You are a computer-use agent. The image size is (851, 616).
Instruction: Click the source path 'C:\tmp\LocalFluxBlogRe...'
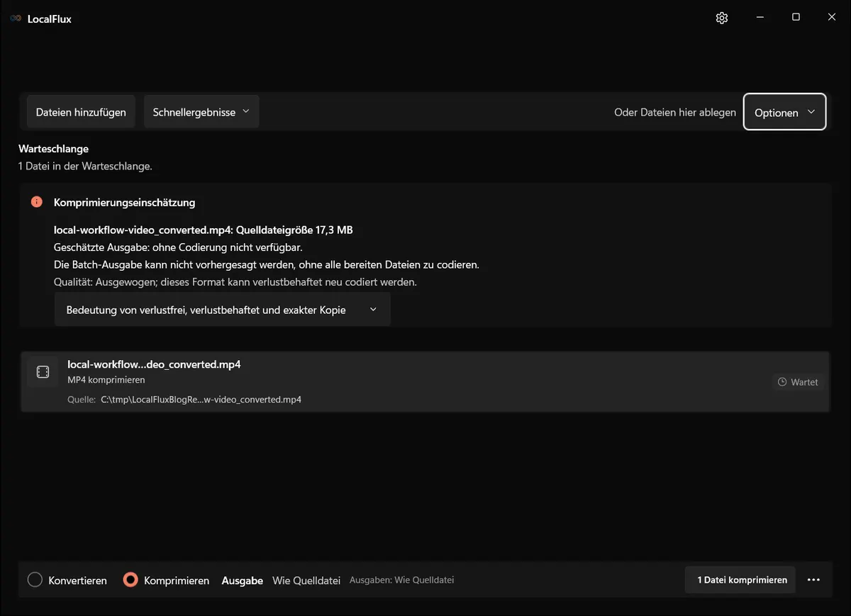coord(201,399)
